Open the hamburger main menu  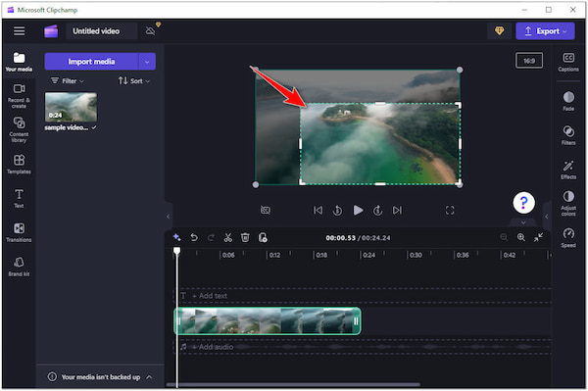pyautogui.click(x=20, y=31)
